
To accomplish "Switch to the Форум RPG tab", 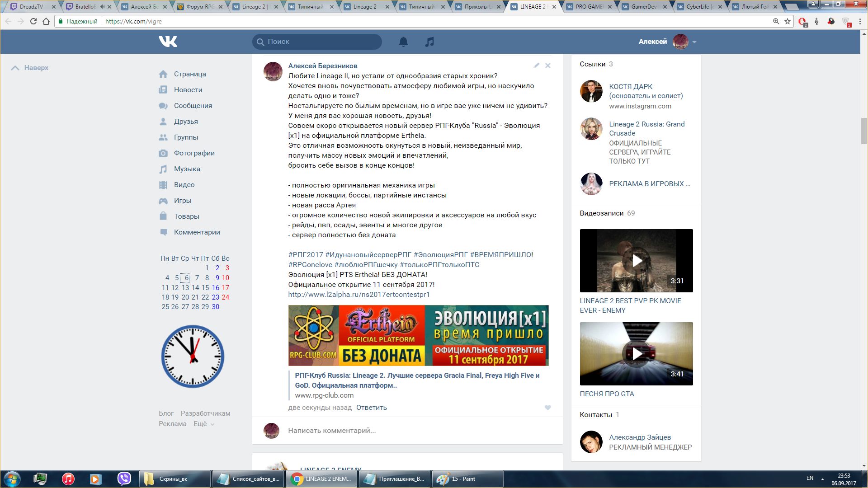I will 199,7.
